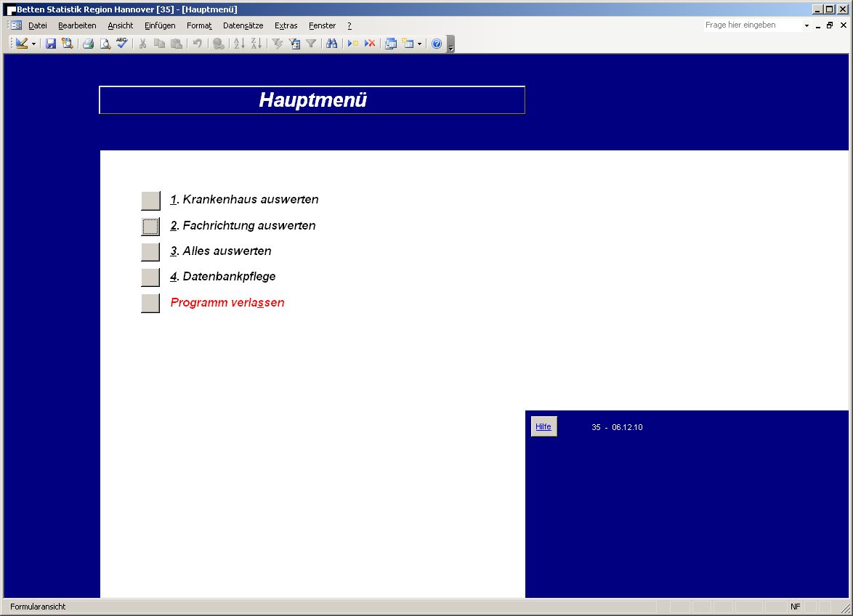Sort ascending with A-Z icon
The image size is (853, 616).
tap(239, 44)
